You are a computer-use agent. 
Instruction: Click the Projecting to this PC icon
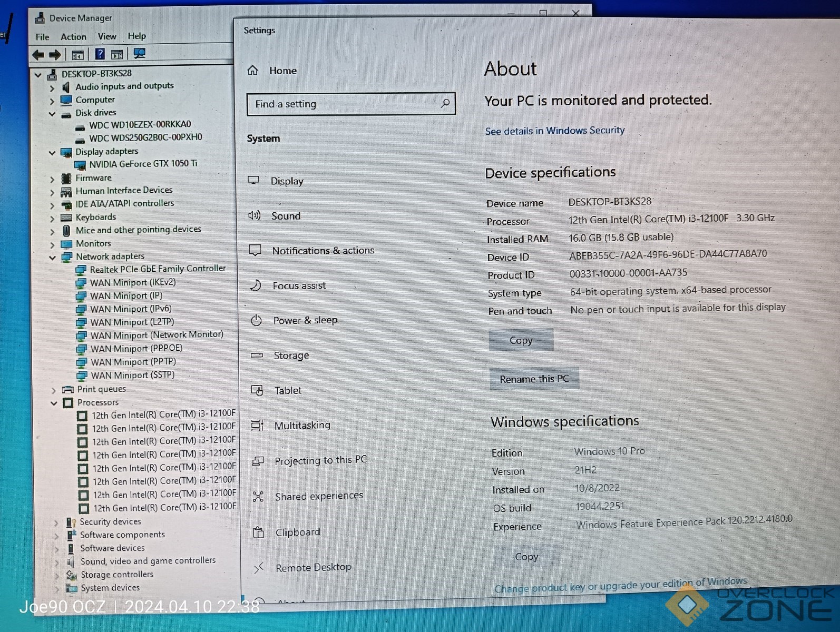258,461
